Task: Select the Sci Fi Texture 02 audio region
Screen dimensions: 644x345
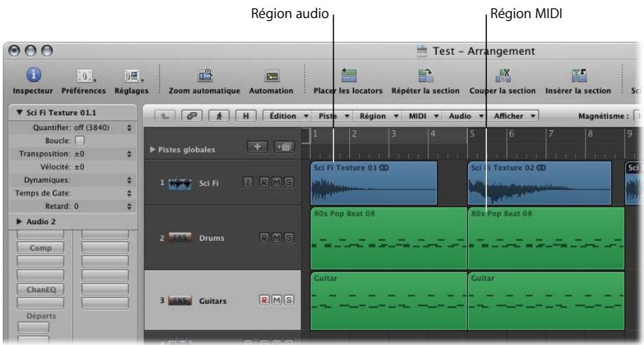Action: 540,183
